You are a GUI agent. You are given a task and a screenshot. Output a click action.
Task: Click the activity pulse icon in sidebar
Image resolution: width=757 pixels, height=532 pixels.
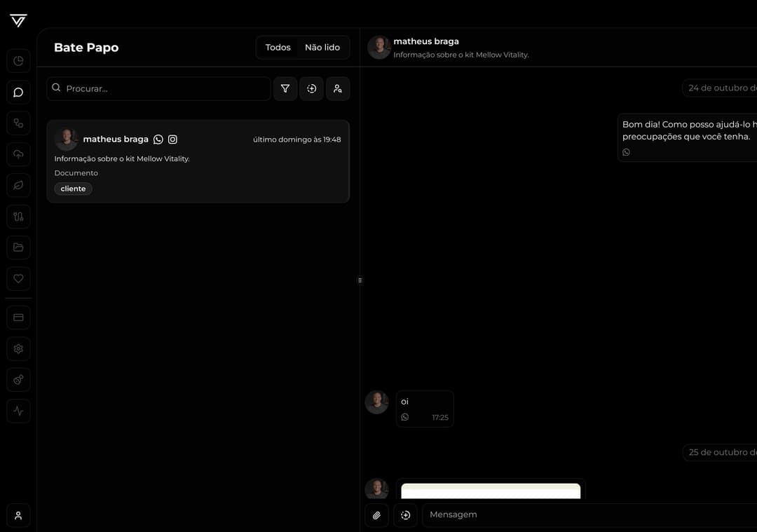18,411
